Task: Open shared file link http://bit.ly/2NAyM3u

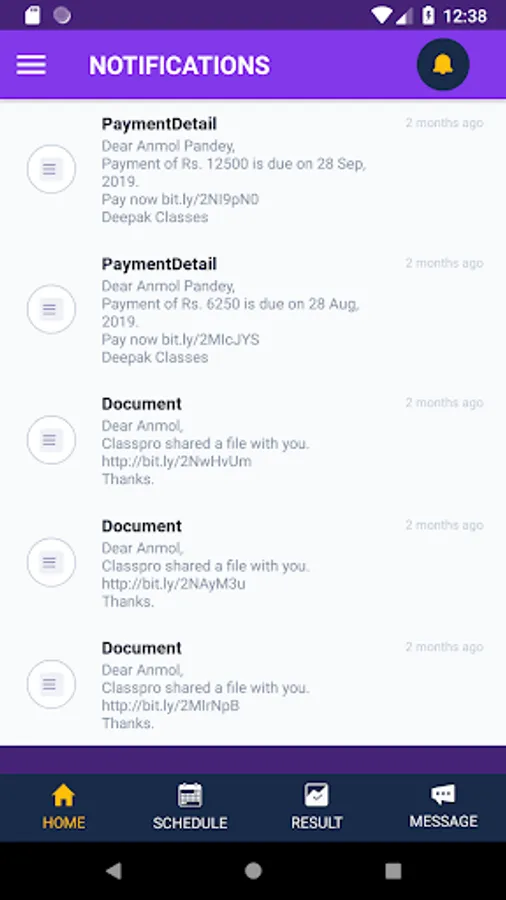Action: (x=174, y=584)
